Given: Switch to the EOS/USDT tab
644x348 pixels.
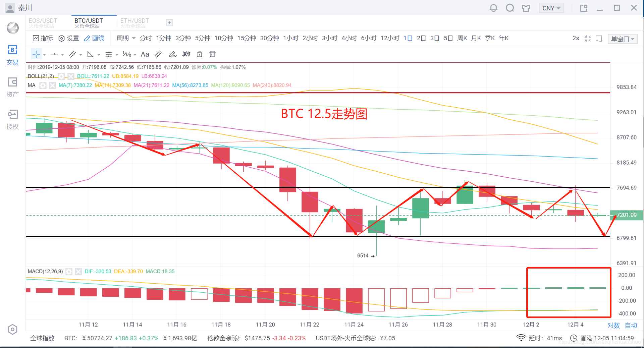Looking at the screenshot, I should (43, 23).
